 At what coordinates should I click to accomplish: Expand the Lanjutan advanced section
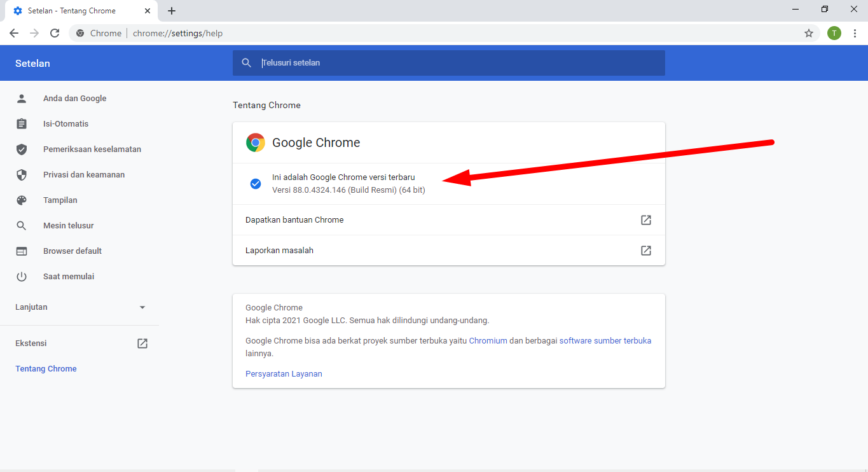pyautogui.click(x=79, y=307)
